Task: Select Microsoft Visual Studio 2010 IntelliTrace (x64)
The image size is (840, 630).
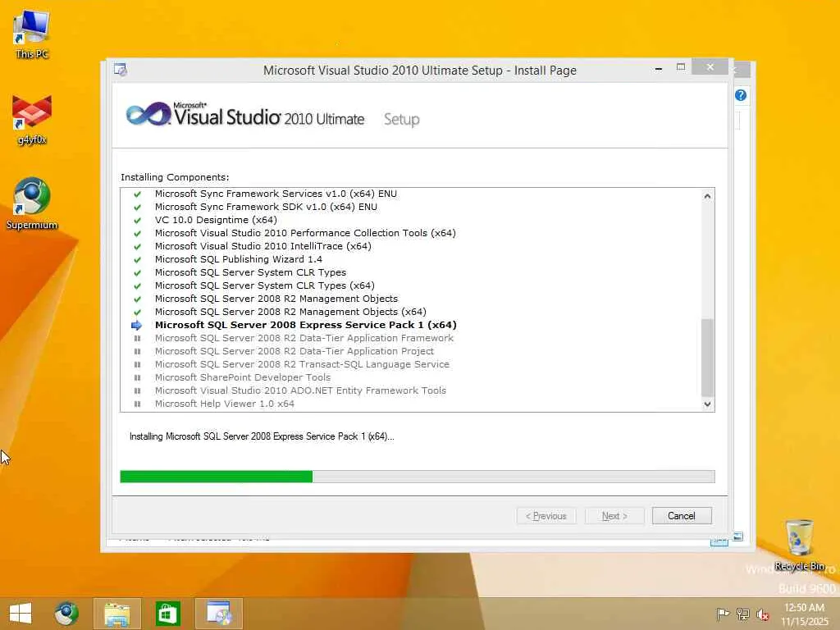Action: click(x=263, y=246)
